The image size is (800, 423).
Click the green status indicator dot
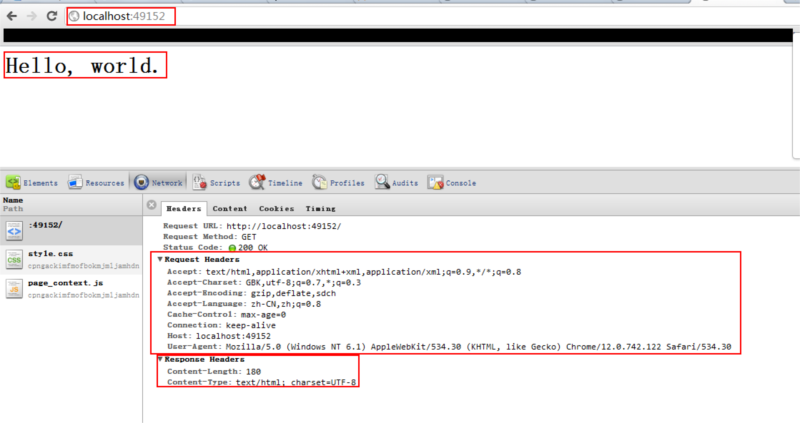point(232,248)
